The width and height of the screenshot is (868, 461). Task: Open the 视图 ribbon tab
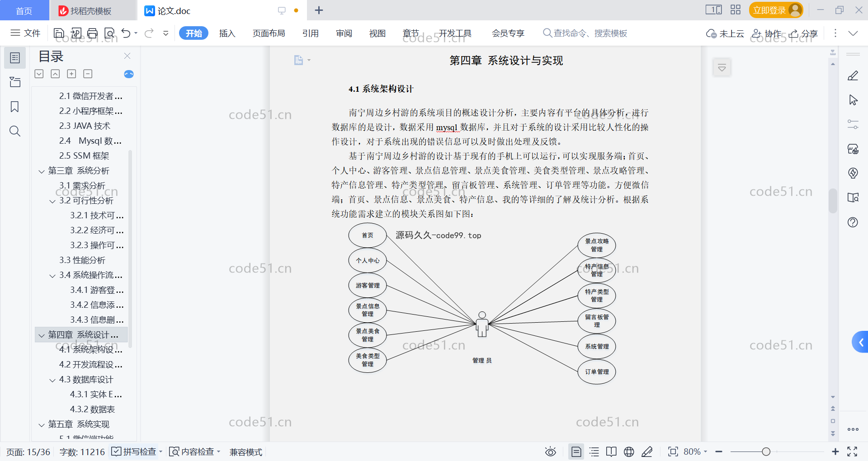point(377,33)
